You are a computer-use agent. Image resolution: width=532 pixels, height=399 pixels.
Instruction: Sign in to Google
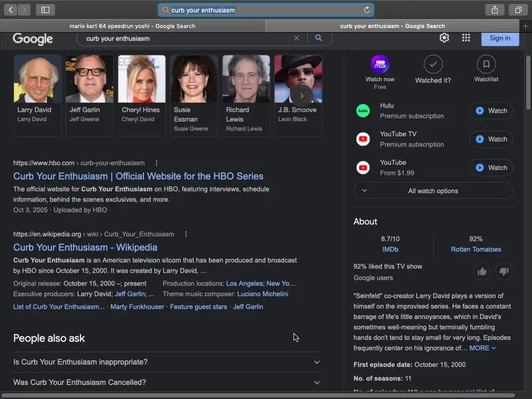500,38
